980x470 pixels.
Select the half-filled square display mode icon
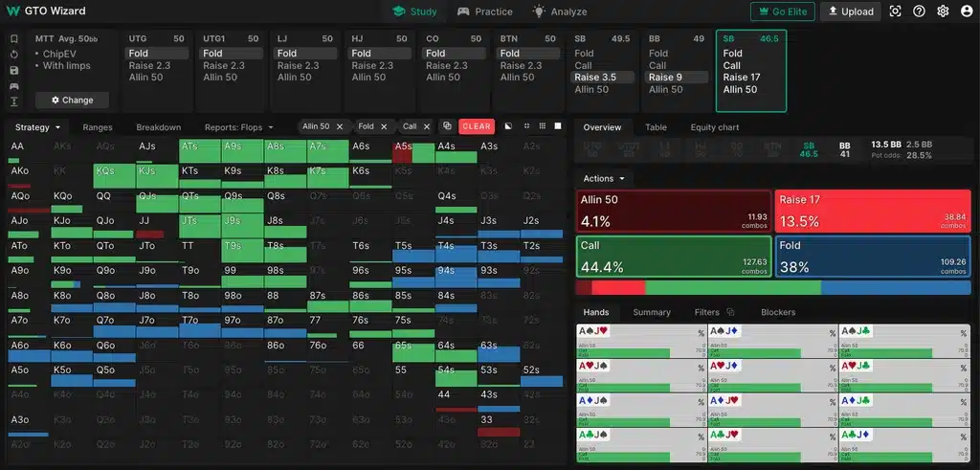(509, 126)
